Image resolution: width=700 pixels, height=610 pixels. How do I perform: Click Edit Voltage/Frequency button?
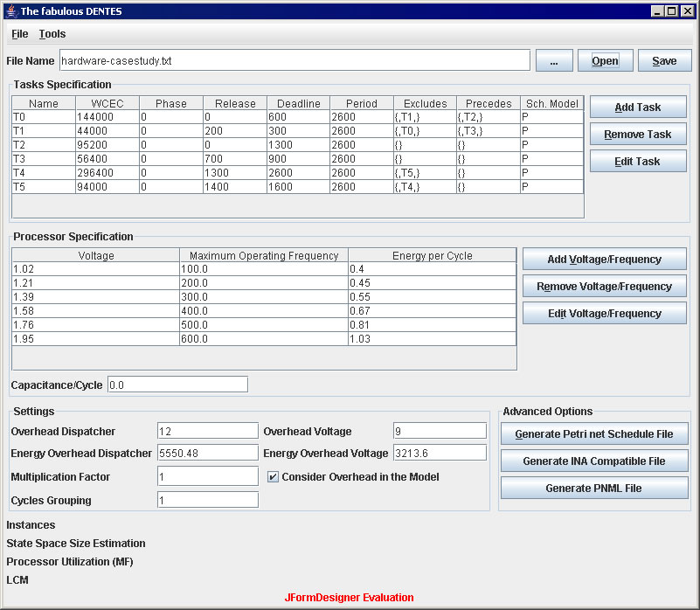point(605,314)
